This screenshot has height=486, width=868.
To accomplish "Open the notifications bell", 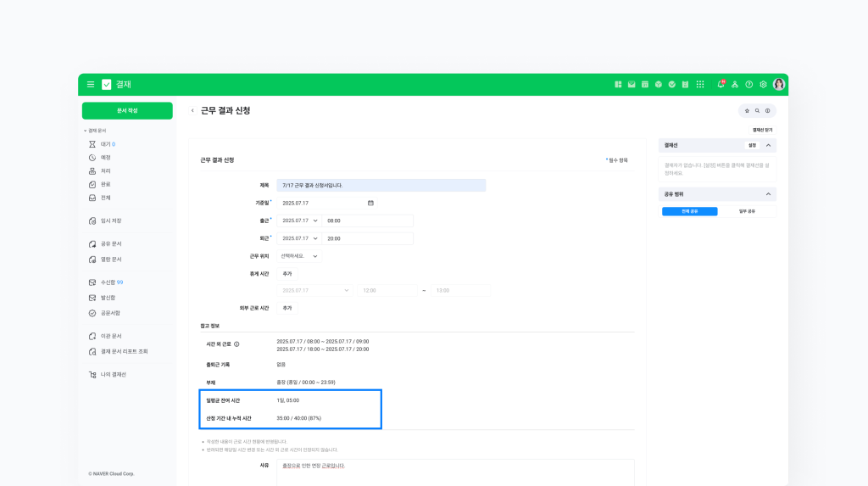I will 721,85.
